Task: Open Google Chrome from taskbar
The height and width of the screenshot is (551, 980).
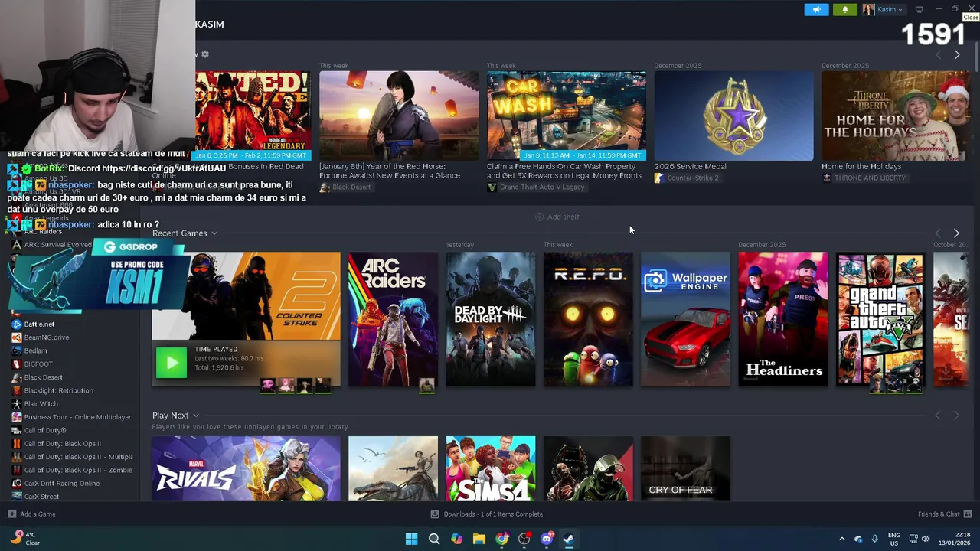Action: click(501, 539)
